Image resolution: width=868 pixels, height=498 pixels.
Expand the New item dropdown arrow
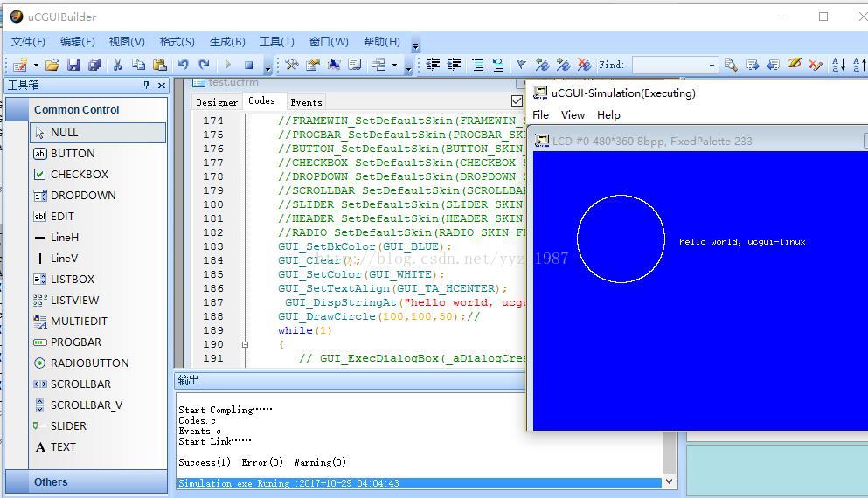tap(36, 66)
